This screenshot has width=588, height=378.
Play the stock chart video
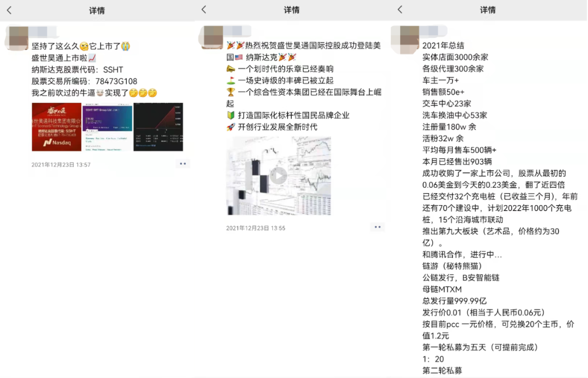[x=279, y=175]
